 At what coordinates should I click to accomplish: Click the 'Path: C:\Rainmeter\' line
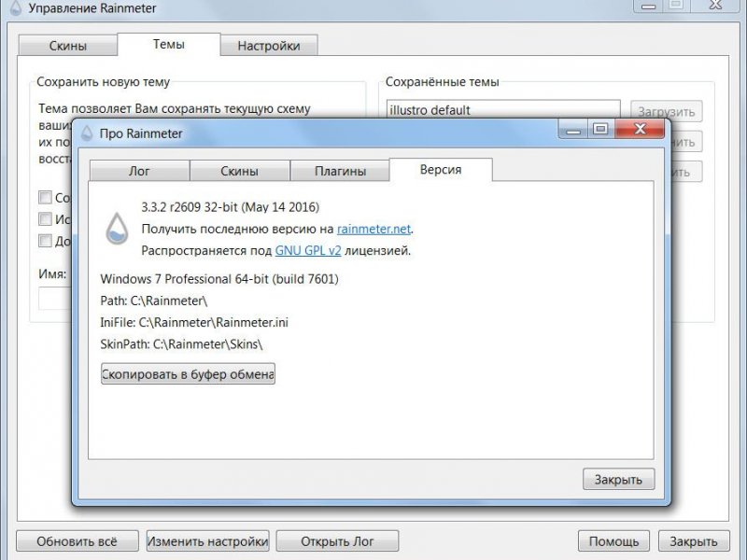pyautogui.click(x=154, y=301)
